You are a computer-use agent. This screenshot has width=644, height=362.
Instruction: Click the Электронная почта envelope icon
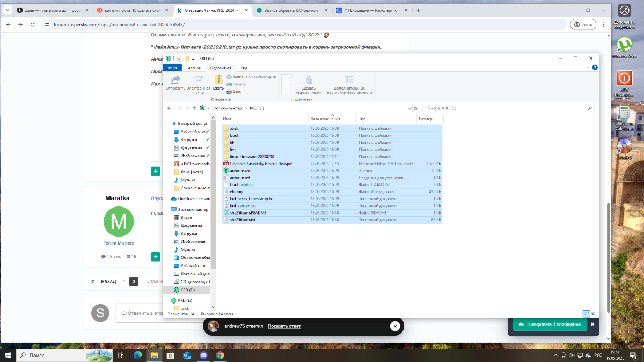point(199,81)
